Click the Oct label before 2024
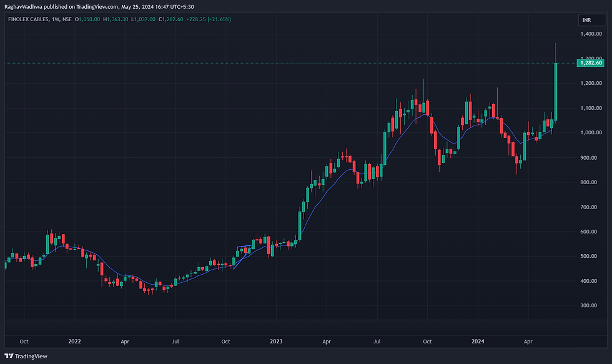612x364 pixels. point(427,342)
